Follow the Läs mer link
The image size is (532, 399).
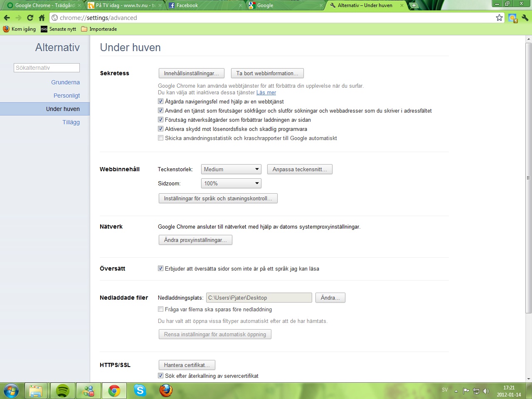266,93
